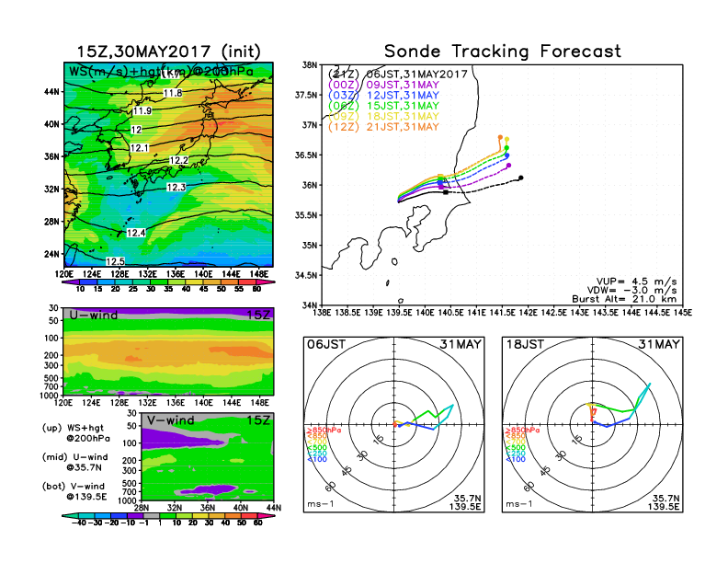
Task: Select the "(21Z) 06JST,31MAY2017" legend entry
Action: point(398,74)
